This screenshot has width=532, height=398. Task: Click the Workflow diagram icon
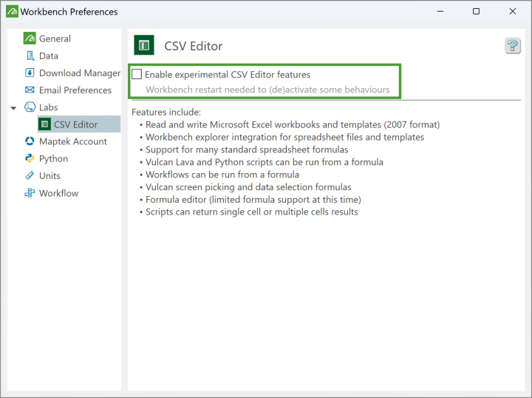coord(30,193)
